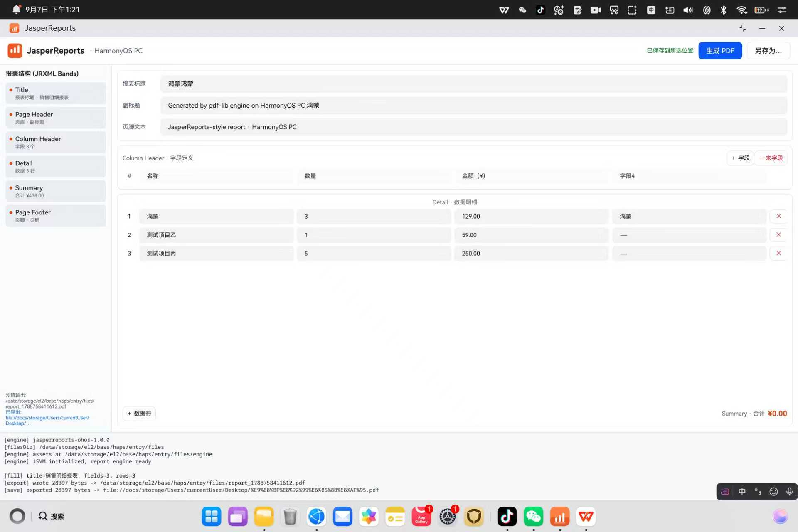Open the launcher grid icon in the dock
798x532 pixels.
pyautogui.click(x=212, y=517)
